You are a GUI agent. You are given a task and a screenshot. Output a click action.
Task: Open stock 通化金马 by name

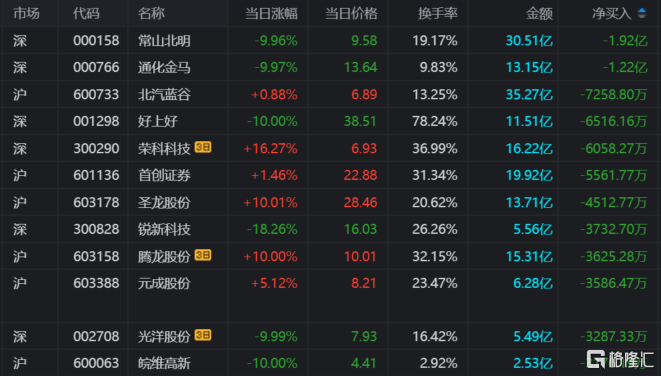tap(164, 67)
